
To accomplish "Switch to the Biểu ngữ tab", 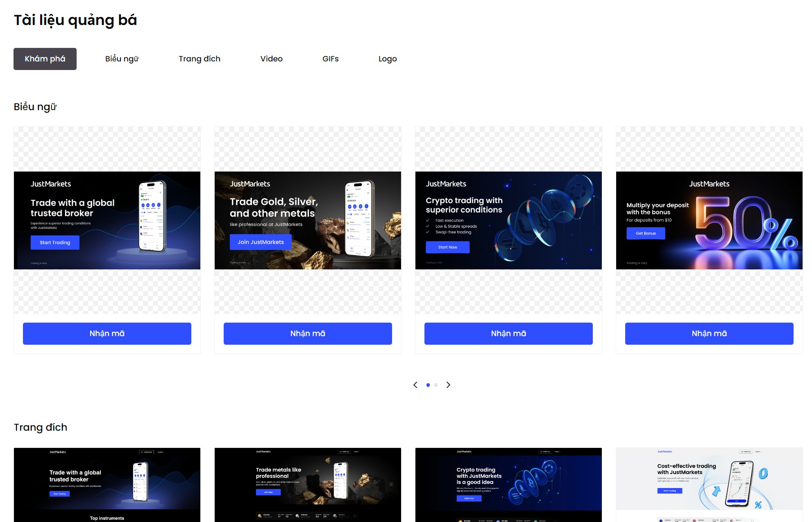I will [x=122, y=59].
